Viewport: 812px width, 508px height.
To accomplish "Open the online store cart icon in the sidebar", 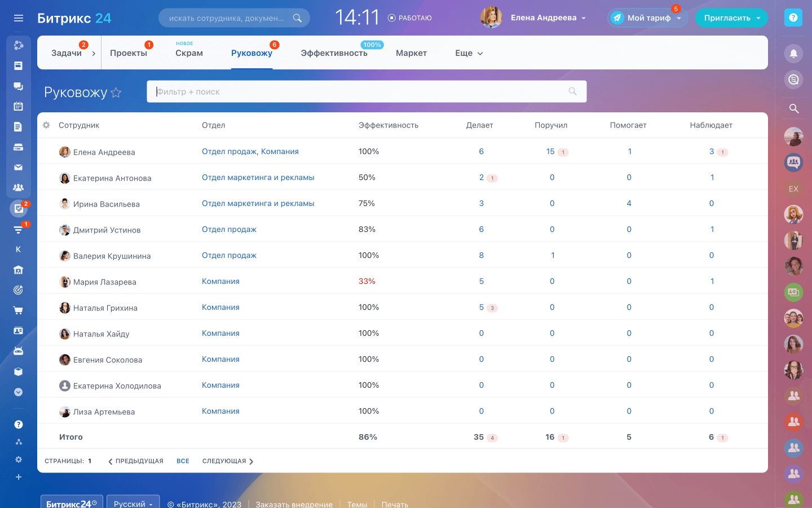I will (18, 310).
